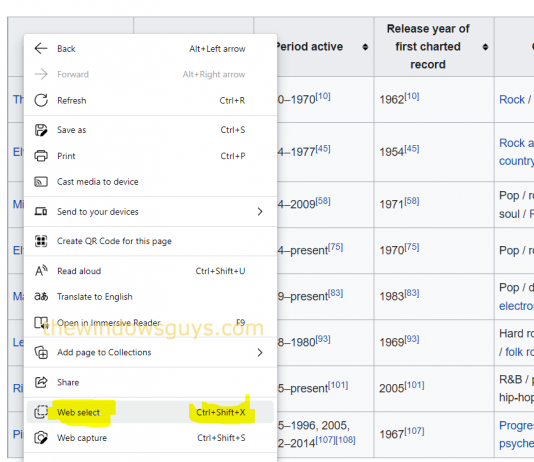
Task: Click the Save as disk icon
Action: tap(41, 130)
